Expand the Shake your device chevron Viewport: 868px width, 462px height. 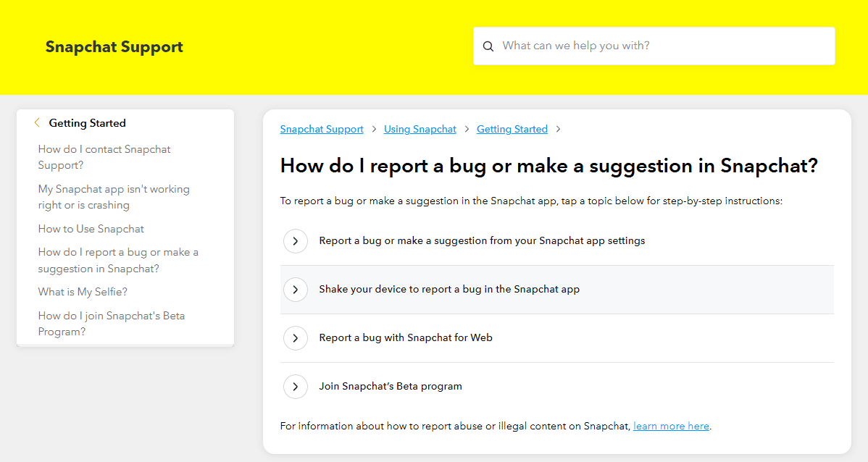pos(295,290)
